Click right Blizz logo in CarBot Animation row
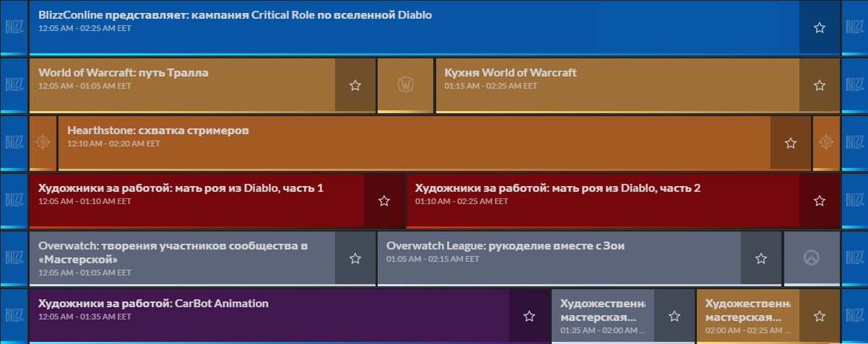Viewport: 868px width, 344px height. pos(855,316)
